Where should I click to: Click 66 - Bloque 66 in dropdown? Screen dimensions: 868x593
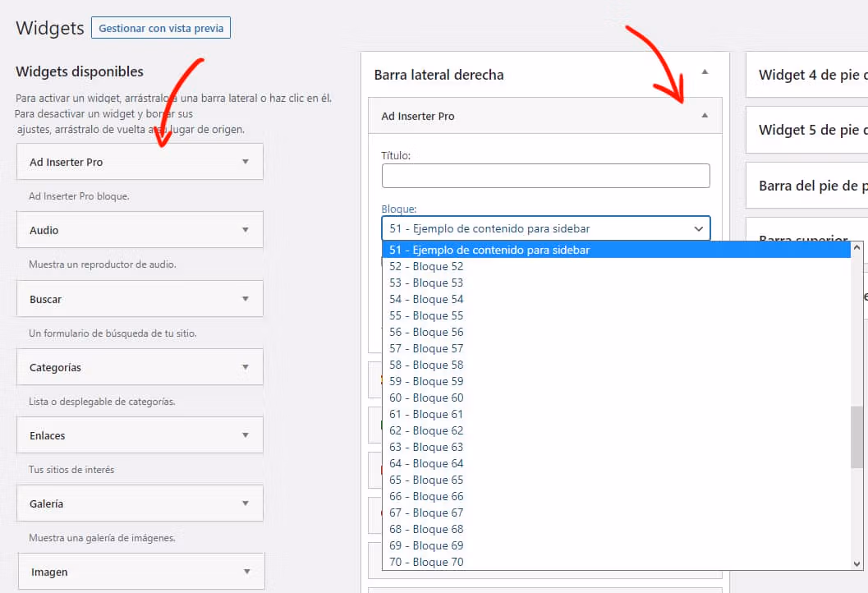616,496
